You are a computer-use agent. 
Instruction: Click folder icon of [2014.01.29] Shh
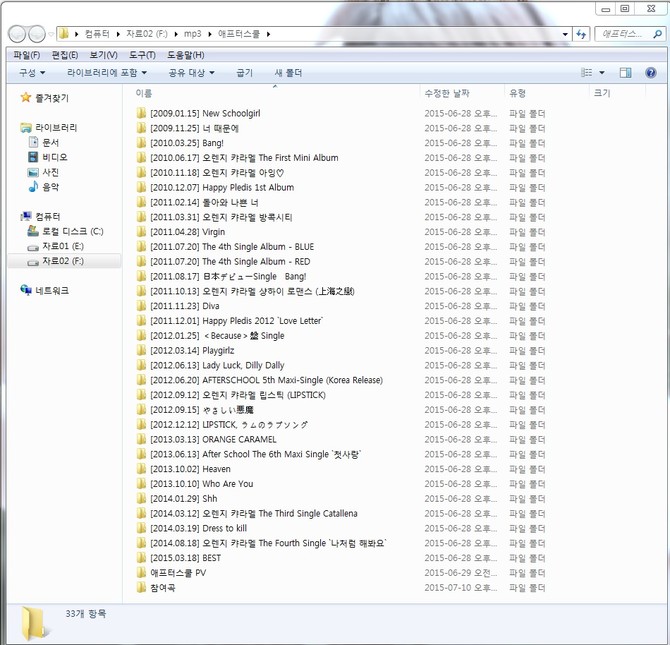pos(141,498)
